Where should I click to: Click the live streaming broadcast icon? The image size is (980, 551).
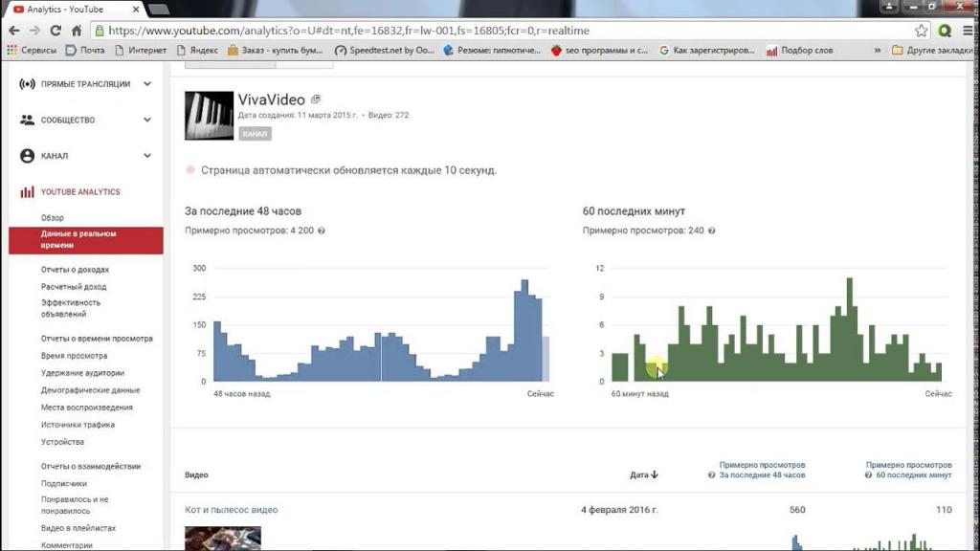(27, 84)
